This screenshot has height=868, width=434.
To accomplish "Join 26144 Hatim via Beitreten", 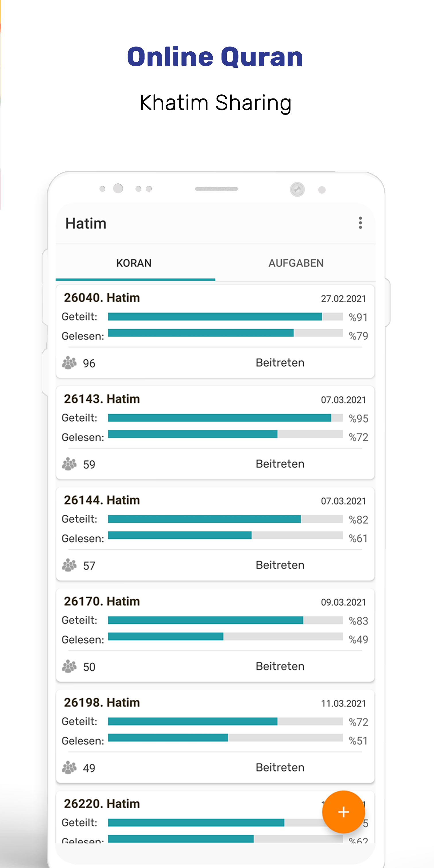I will 280,565.
